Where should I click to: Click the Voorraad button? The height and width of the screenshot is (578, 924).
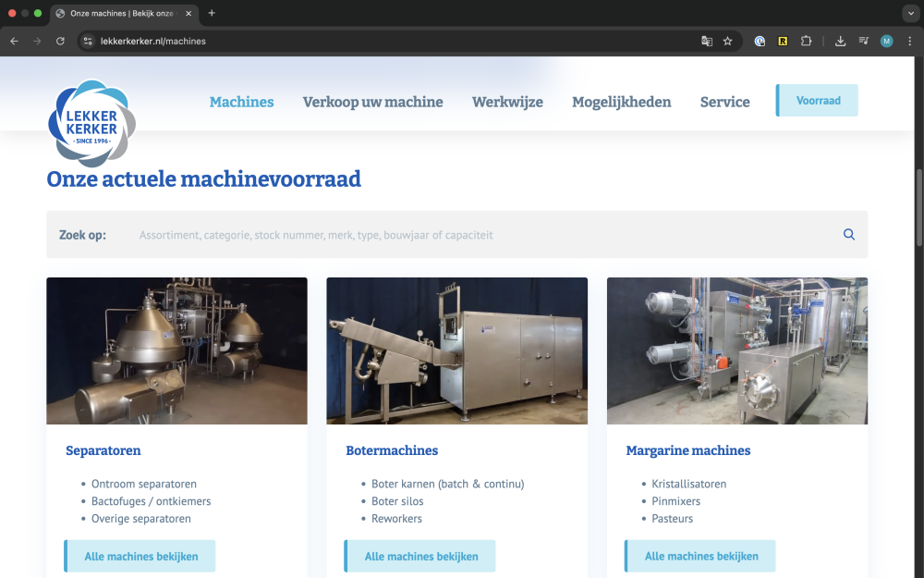pyautogui.click(x=818, y=100)
